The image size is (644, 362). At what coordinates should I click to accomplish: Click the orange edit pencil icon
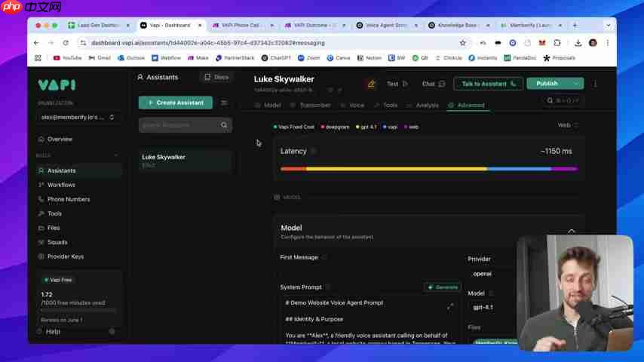click(371, 84)
